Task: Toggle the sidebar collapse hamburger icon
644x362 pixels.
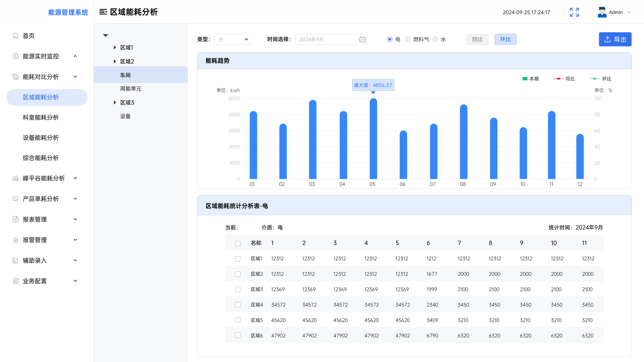Action: pos(103,12)
